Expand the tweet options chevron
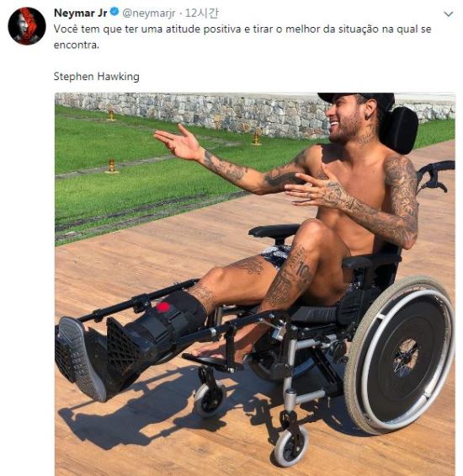This screenshot has width=463, height=476. click(x=448, y=14)
